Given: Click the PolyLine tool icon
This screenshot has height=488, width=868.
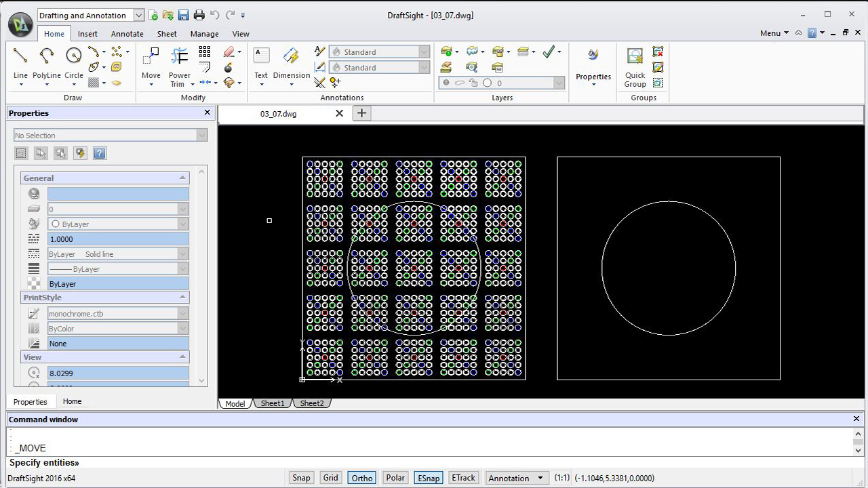Looking at the screenshot, I should [x=46, y=56].
